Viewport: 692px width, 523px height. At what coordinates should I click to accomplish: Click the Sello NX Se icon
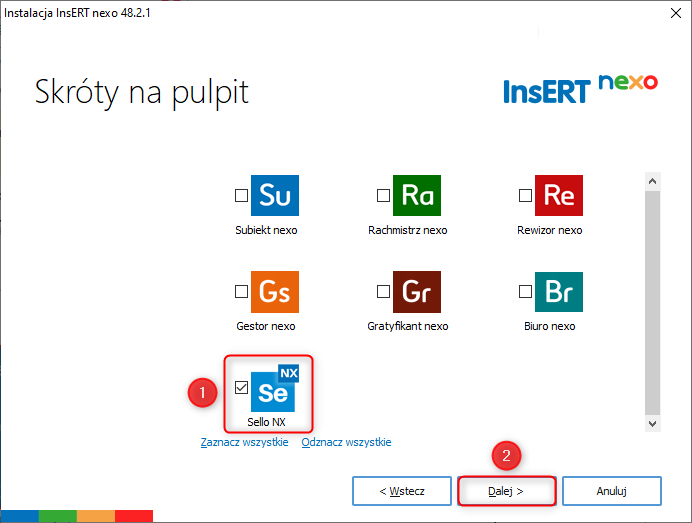275,388
